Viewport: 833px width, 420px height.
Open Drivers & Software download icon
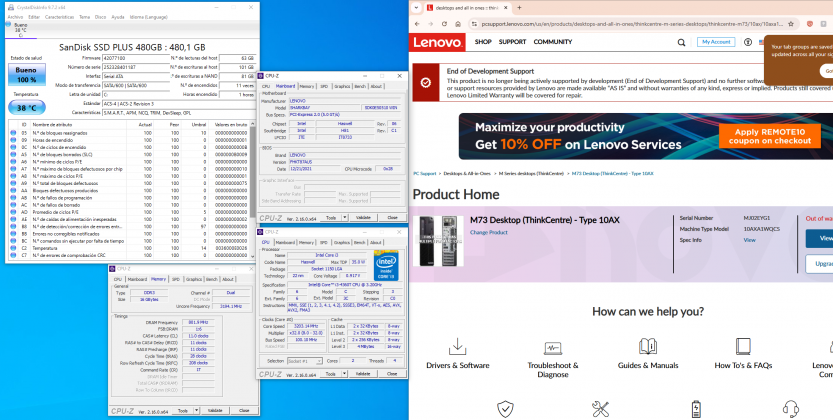457,347
